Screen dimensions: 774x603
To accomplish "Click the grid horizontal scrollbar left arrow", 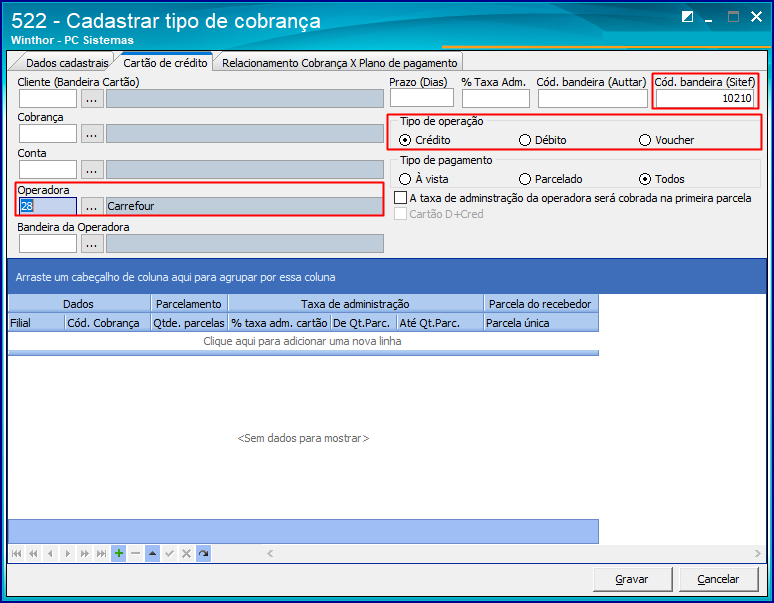I will click(270, 554).
